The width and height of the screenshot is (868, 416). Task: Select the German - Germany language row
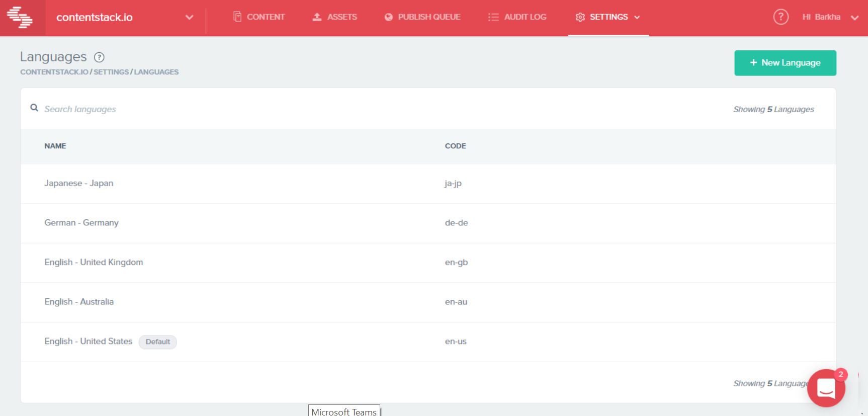[x=428, y=223]
